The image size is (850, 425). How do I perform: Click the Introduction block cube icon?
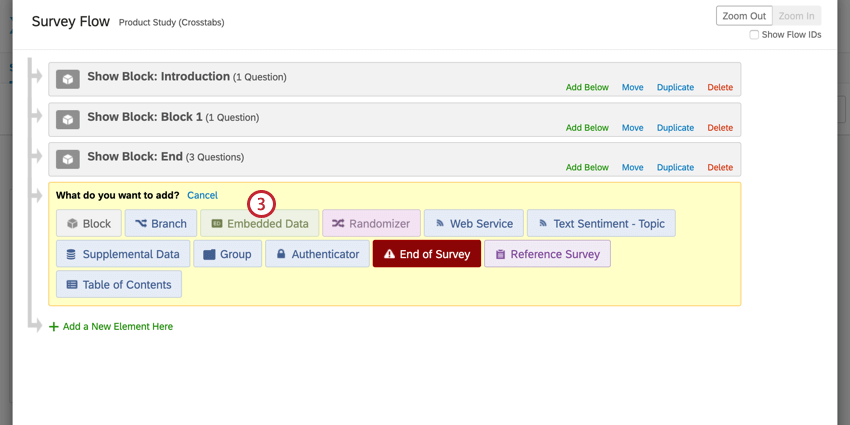point(67,79)
